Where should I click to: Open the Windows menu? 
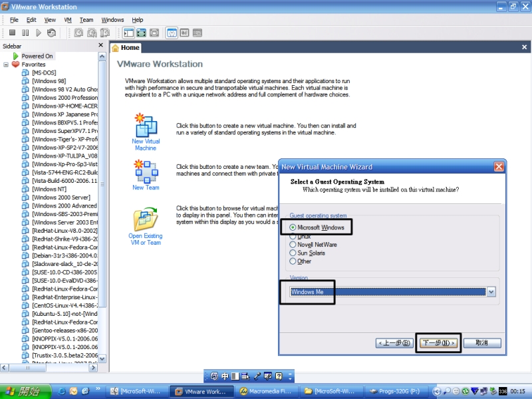[x=112, y=20]
